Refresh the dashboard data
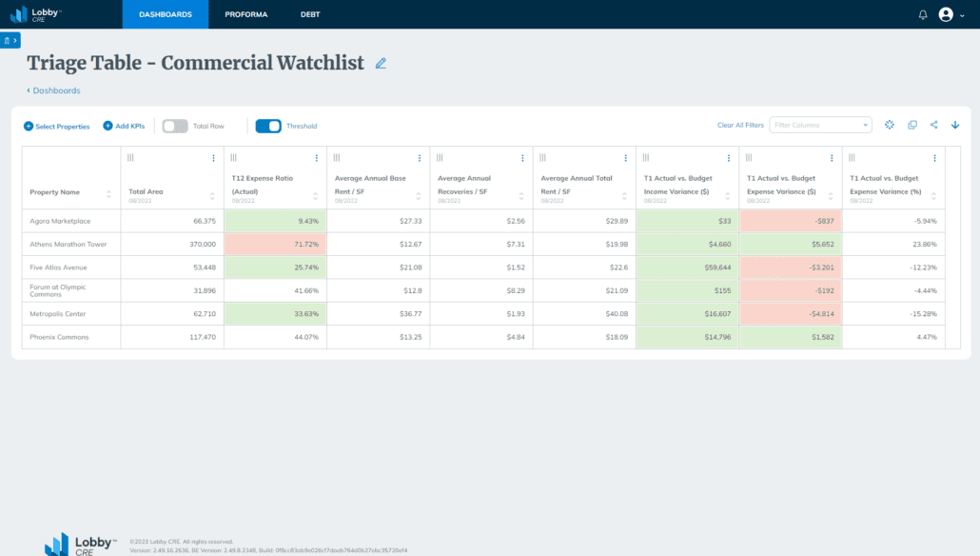 [889, 125]
